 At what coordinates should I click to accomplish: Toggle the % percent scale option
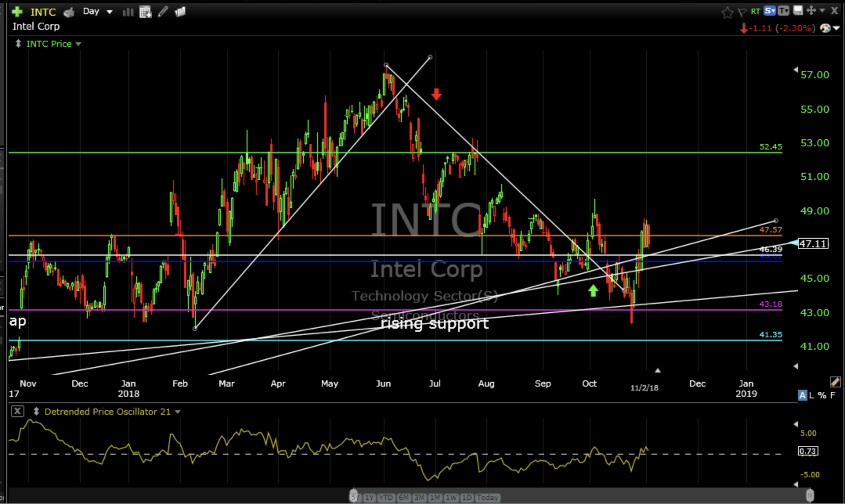pos(822,395)
